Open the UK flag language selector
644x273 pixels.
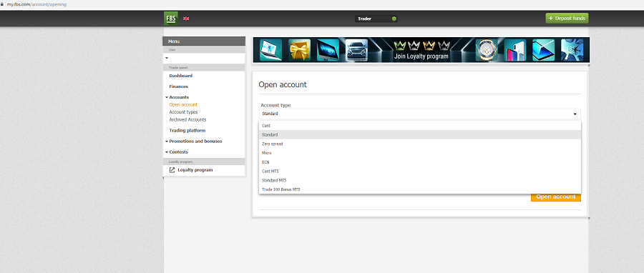click(186, 19)
